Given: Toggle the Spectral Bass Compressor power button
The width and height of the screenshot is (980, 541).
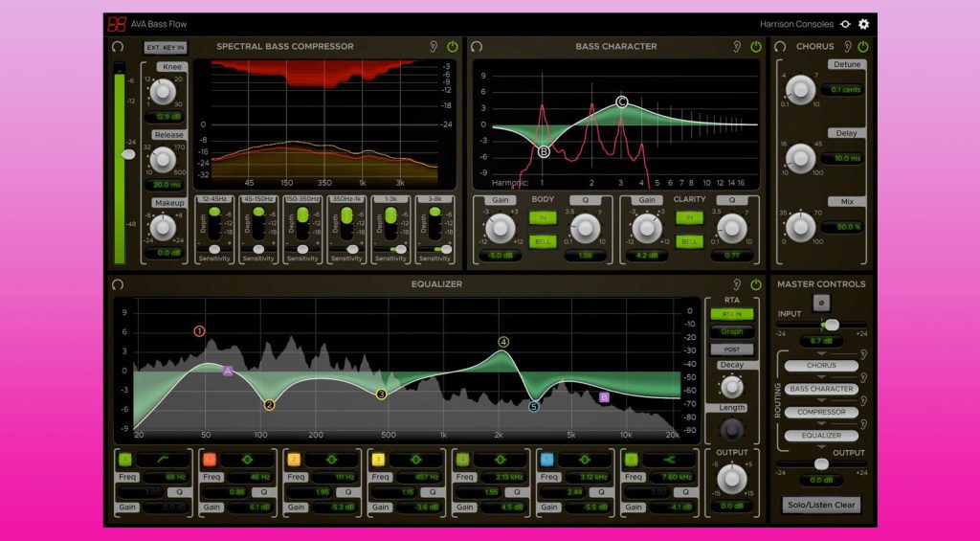Looking at the screenshot, I should (452, 46).
